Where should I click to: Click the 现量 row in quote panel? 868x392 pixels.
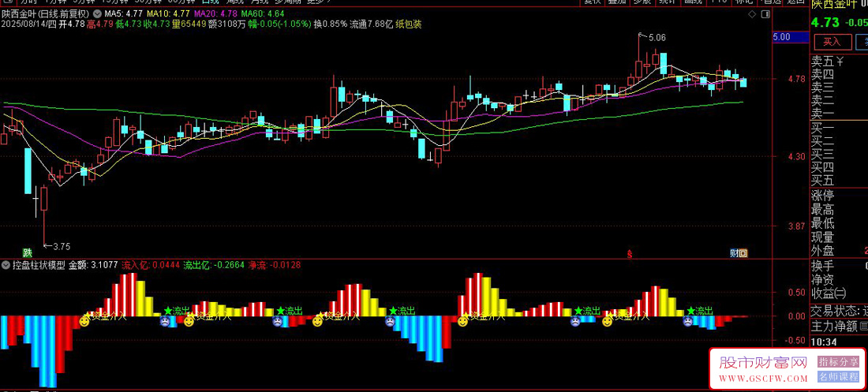838,237
